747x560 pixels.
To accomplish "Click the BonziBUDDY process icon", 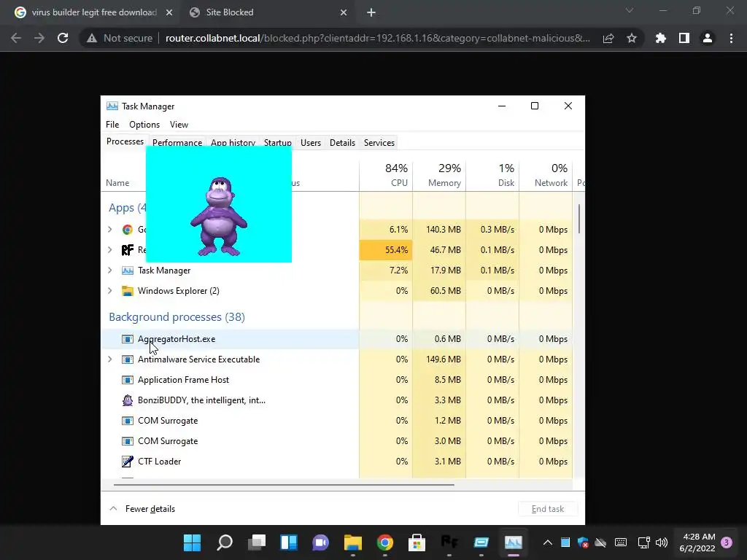I will pyautogui.click(x=127, y=400).
